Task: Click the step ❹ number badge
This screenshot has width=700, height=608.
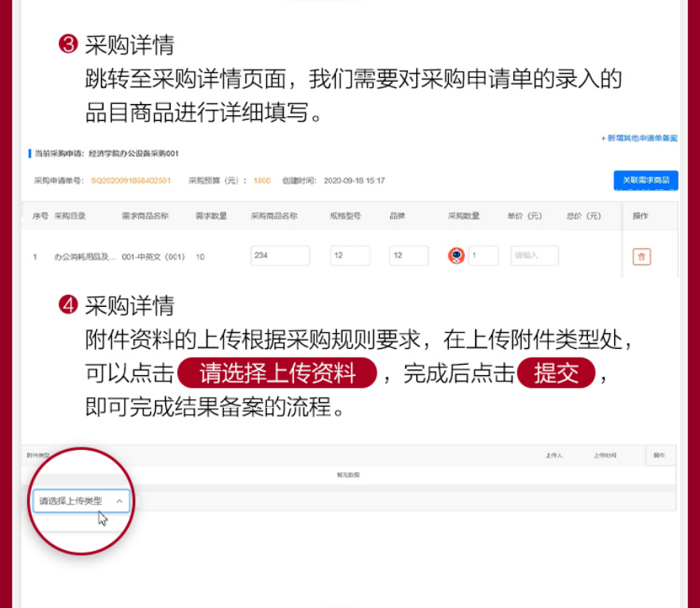Action: [68, 306]
